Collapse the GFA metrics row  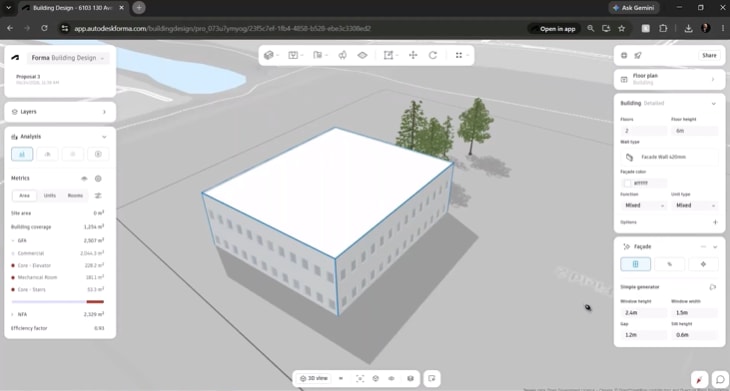coord(13,241)
